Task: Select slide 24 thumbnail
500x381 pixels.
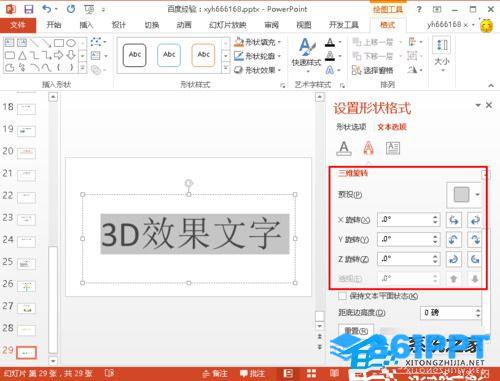Action: (26, 241)
